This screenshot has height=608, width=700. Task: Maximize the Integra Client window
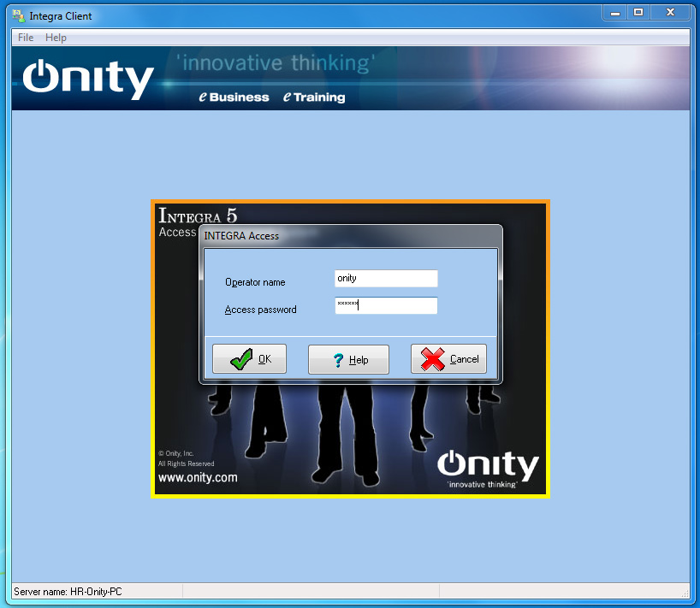click(638, 13)
